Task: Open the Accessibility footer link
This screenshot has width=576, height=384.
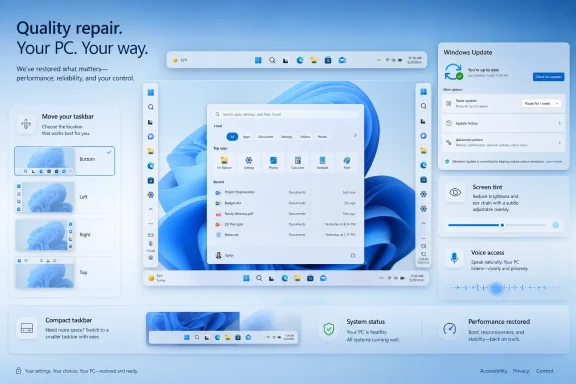Action: coord(494,371)
